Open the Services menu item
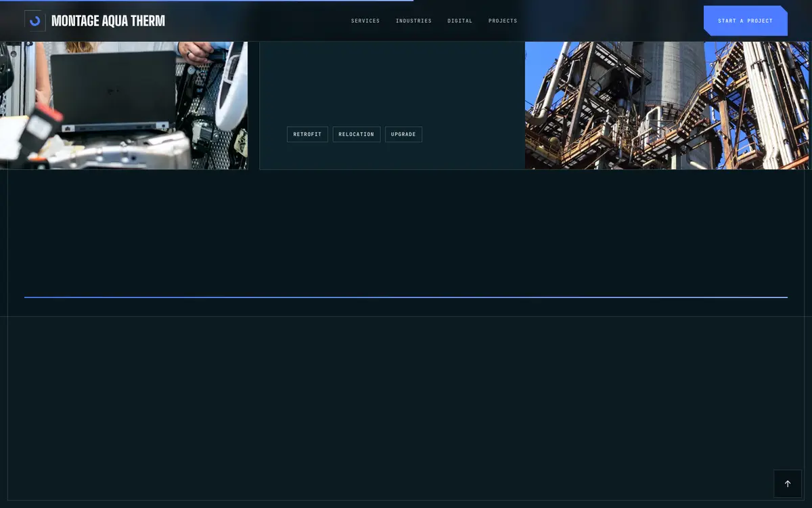812x508 pixels. tap(365, 21)
